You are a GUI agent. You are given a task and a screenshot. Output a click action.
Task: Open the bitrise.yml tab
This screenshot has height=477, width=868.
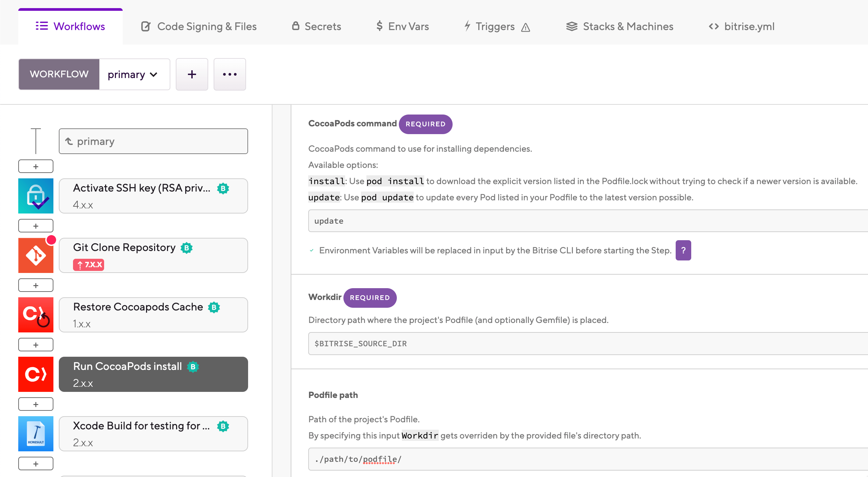coord(742,26)
